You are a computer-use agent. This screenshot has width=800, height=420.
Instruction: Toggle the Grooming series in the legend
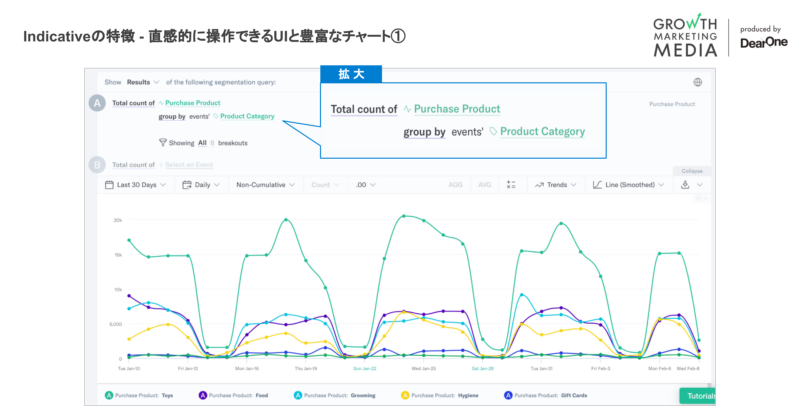coord(335,396)
